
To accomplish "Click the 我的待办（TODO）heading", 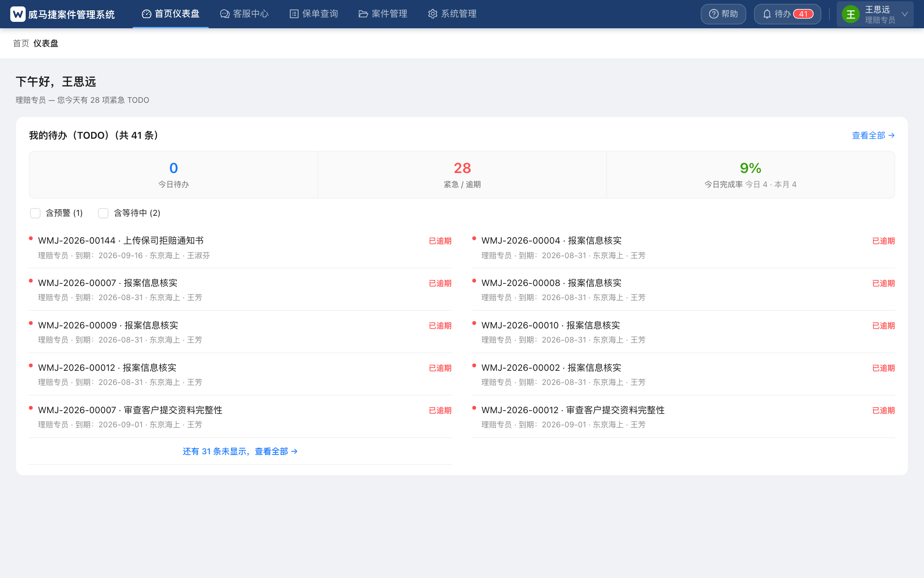I will tap(95, 135).
